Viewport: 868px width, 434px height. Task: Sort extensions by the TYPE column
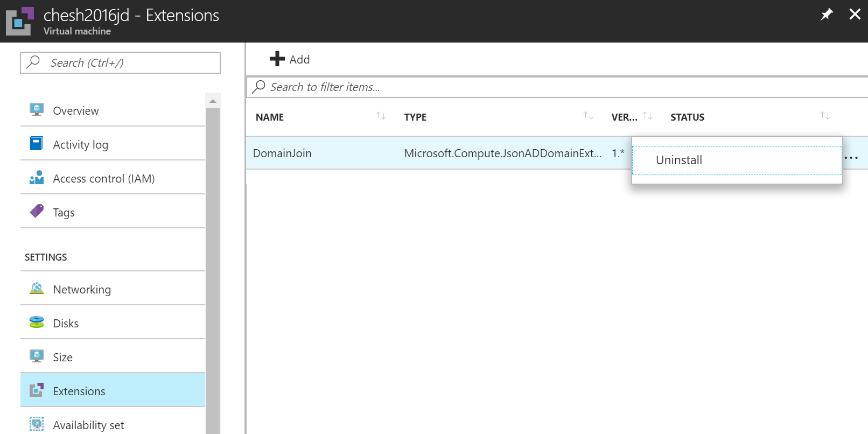click(588, 116)
